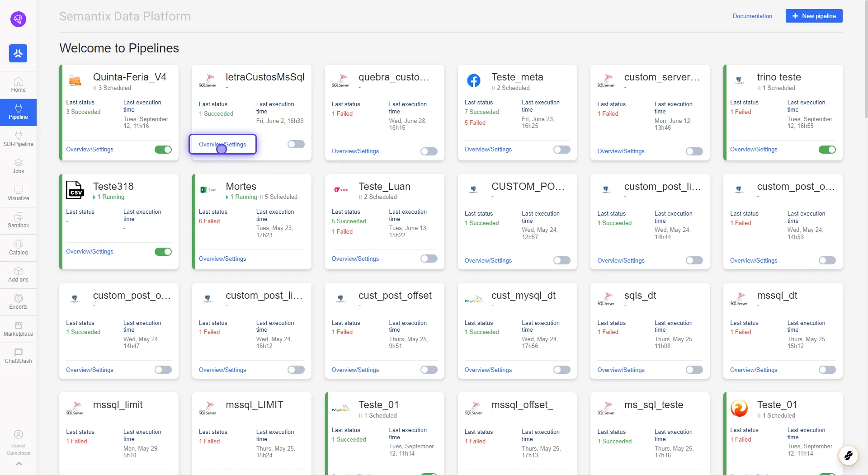Click the cust_post_offset pipeline title
The image size is (868, 475).
coord(395,296)
